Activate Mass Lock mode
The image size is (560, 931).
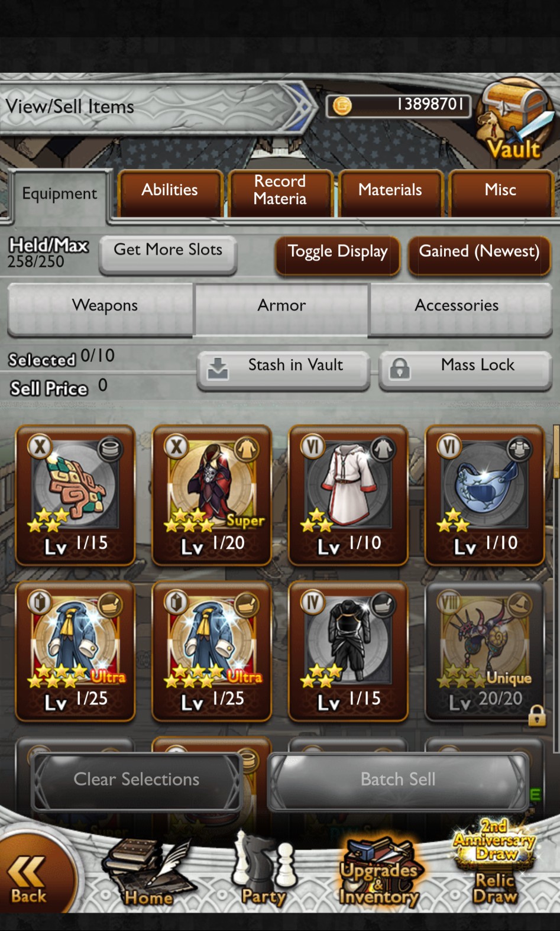pos(465,370)
